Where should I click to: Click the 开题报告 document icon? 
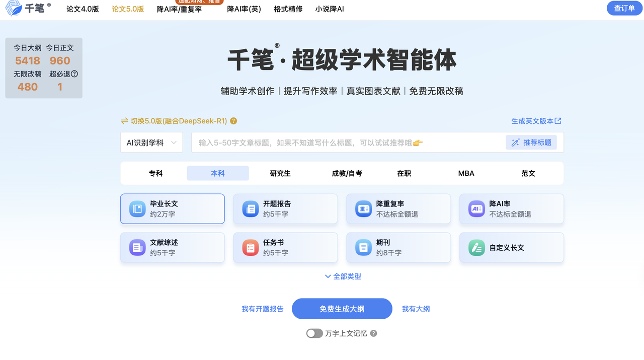251,209
